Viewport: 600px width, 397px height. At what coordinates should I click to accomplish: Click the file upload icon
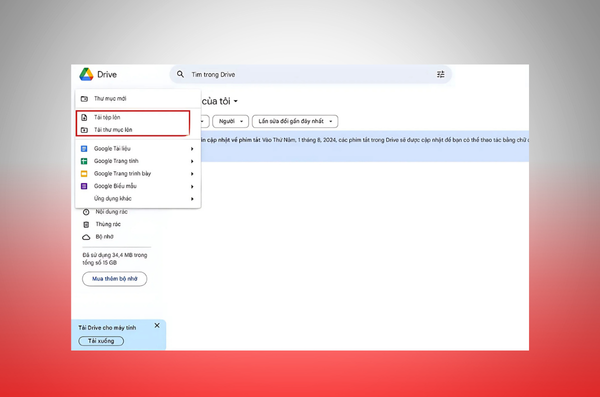pos(84,118)
